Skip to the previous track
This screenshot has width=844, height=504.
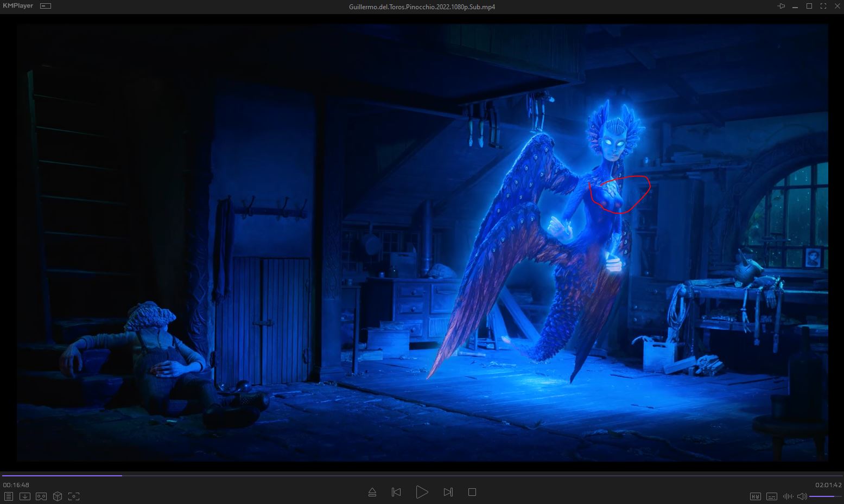point(396,492)
